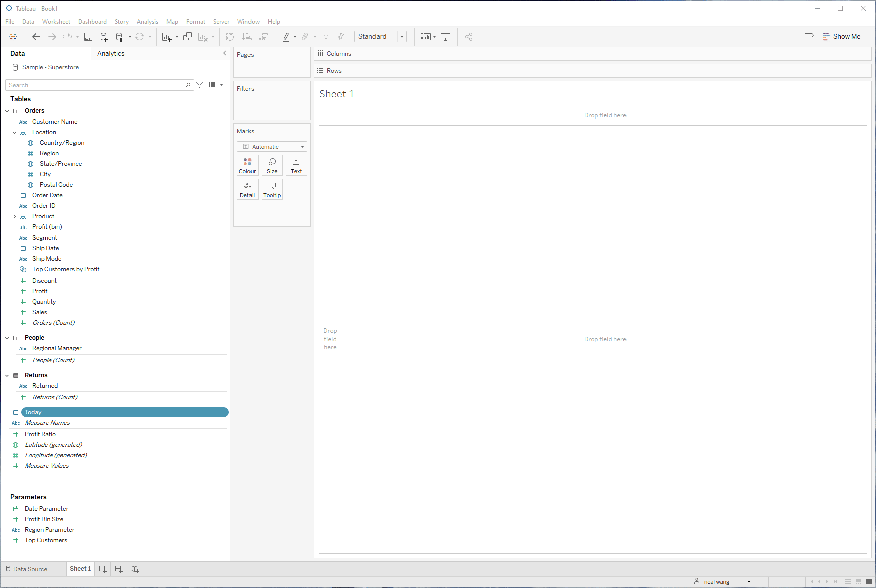Open the Analysis menu
This screenshot has width=876, height=588.
tap(147, 22)
